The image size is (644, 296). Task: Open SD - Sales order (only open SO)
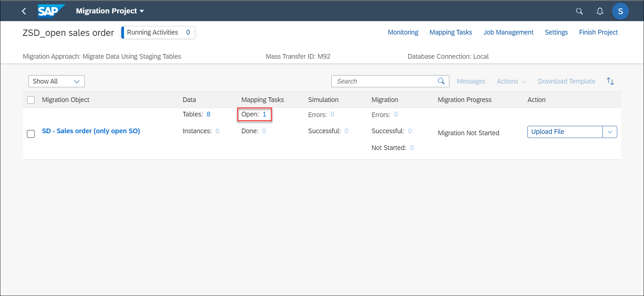pyautogui.click(x=91, y=131)
